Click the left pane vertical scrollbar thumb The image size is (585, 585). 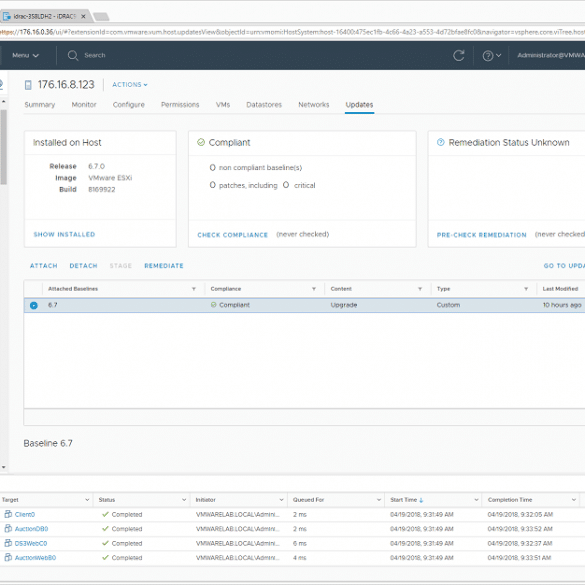click(3, 147)
